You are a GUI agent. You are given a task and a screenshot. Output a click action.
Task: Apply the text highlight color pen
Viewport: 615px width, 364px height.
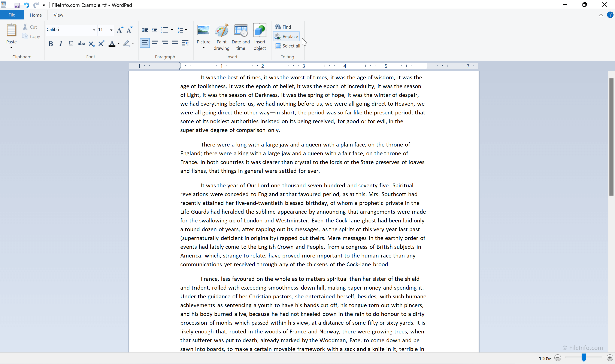click(x=126, y=44)
